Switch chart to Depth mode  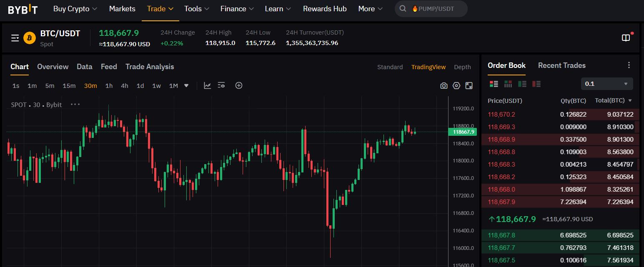pos(462,67)
